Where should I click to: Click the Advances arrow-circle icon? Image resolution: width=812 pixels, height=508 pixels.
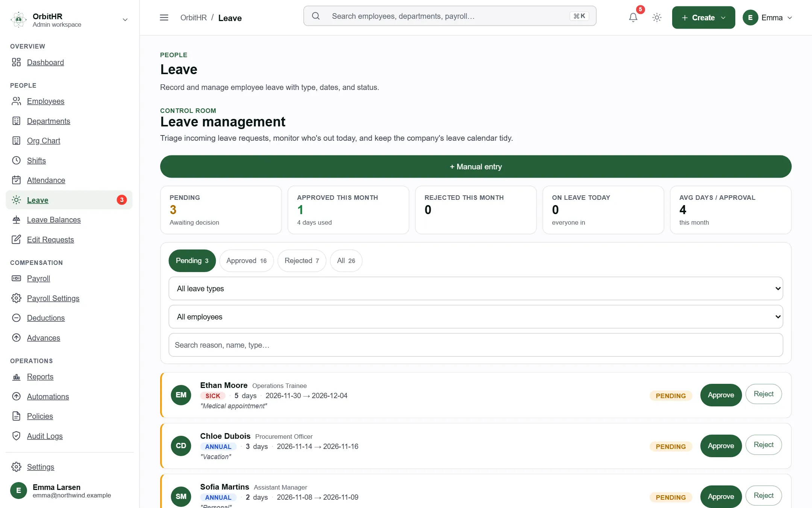coord(16,338)
